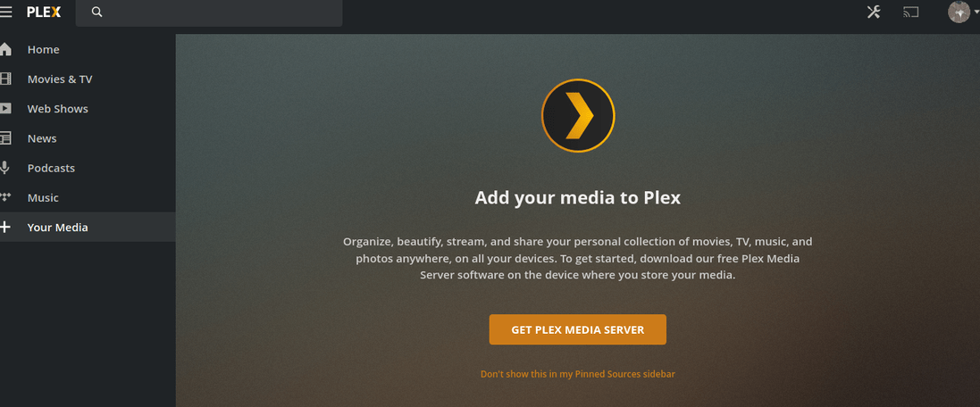Click Don't show this in Pinned Sources link
980x407 pixels.
577,374
